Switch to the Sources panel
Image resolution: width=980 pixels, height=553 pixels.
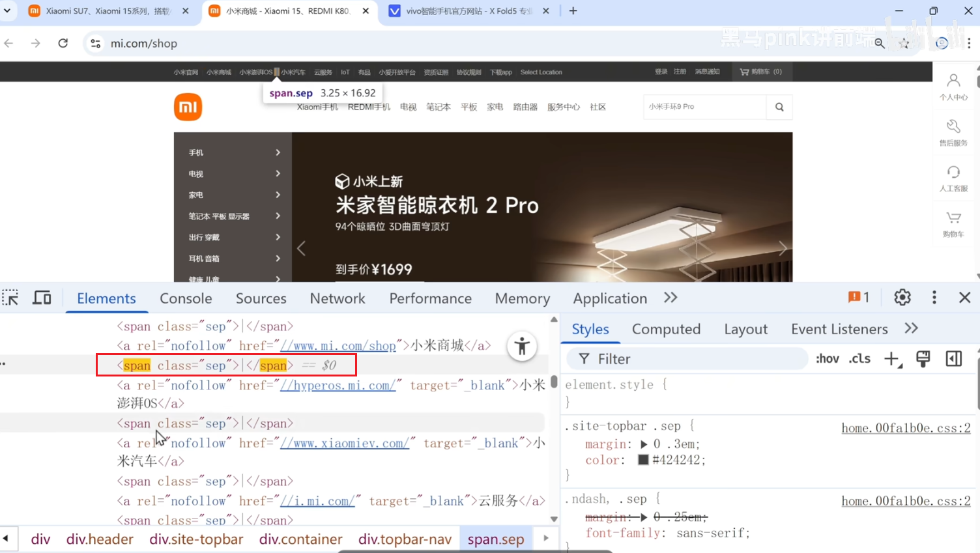pos(261,298)
